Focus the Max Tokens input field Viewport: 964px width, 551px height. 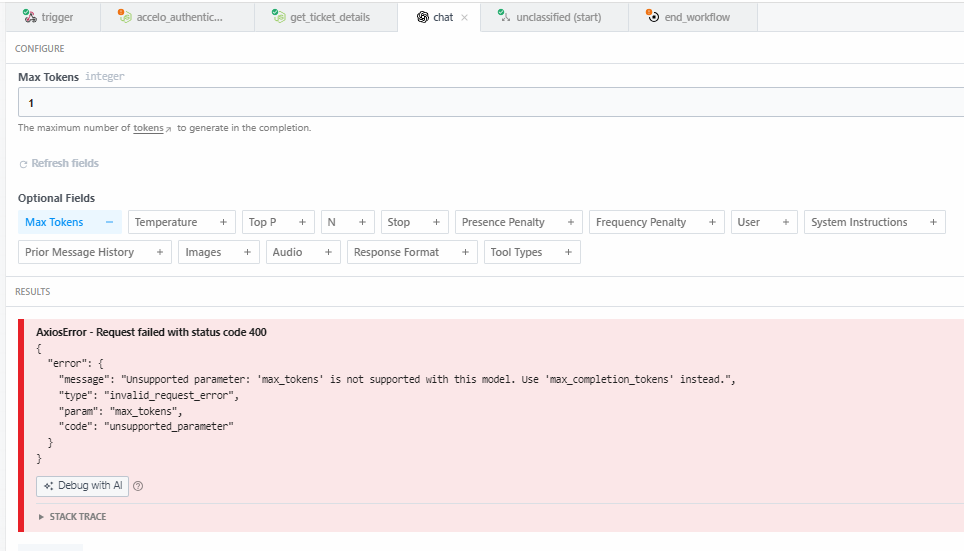[491, 102]
